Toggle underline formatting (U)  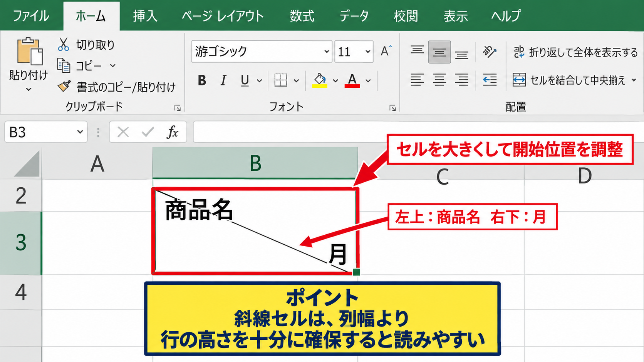click(245, 80)
